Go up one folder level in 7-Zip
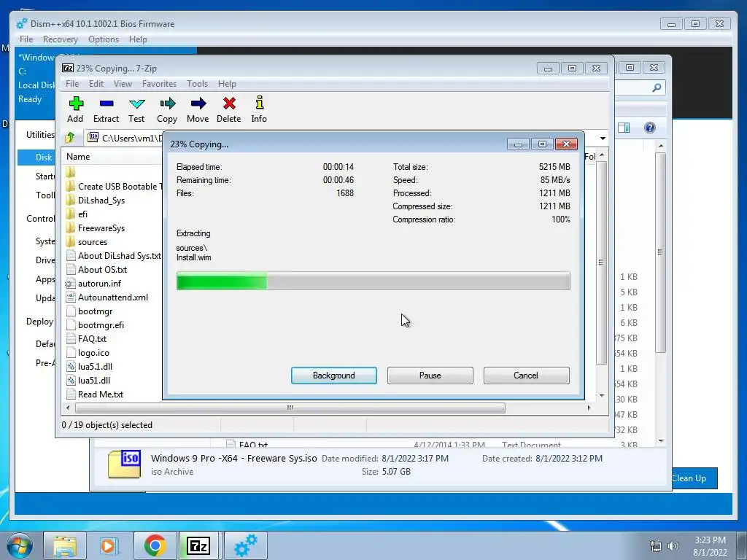This screenshot has width=747, height=560. tap(70, 138)
